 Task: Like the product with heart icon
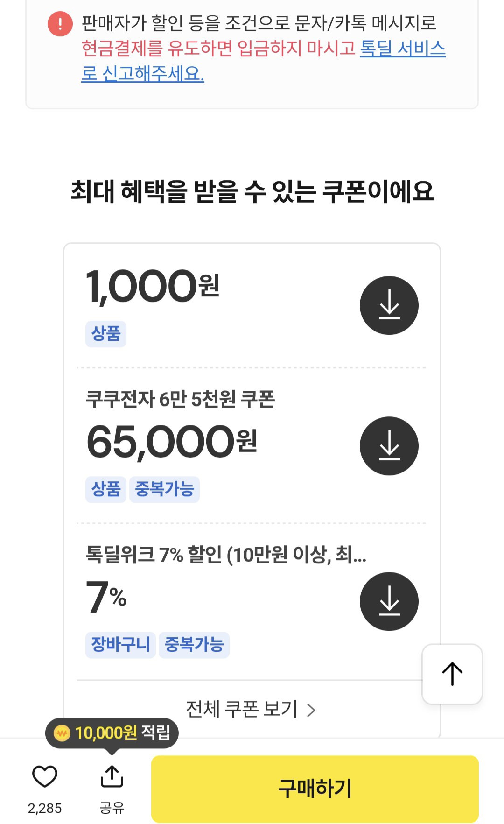(x=45, y=776)
